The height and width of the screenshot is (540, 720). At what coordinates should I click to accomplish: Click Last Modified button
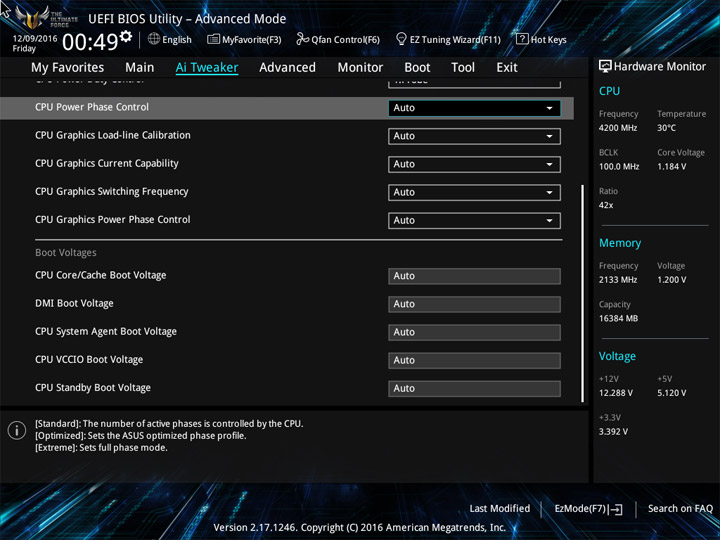coord(500,508)
